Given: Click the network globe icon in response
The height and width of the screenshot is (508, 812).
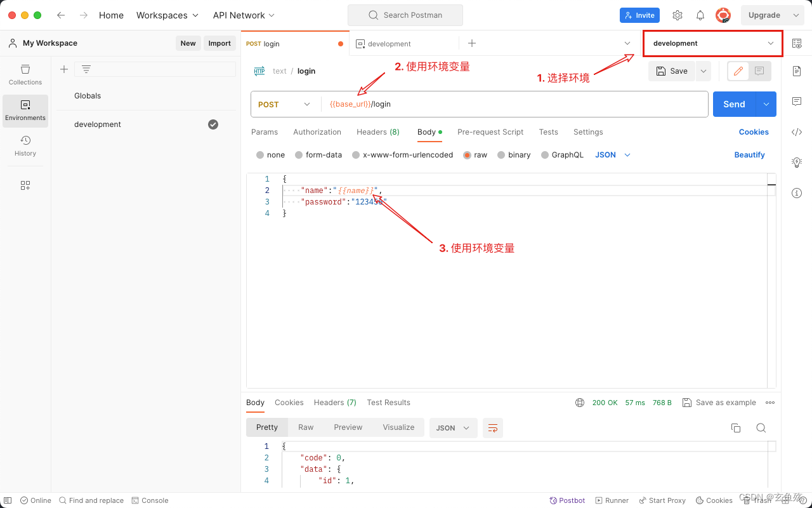Looking at the screenshot, I should (580, 403).
